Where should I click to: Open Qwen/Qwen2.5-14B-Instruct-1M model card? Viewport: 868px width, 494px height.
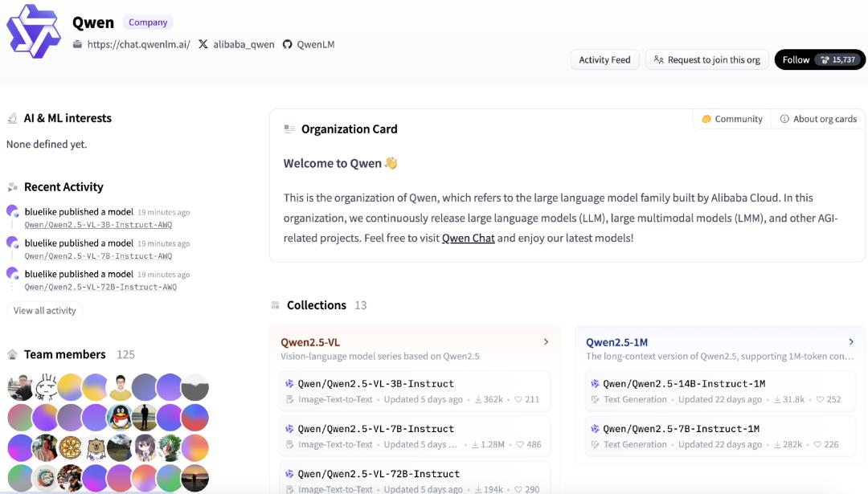coord(719,390)
